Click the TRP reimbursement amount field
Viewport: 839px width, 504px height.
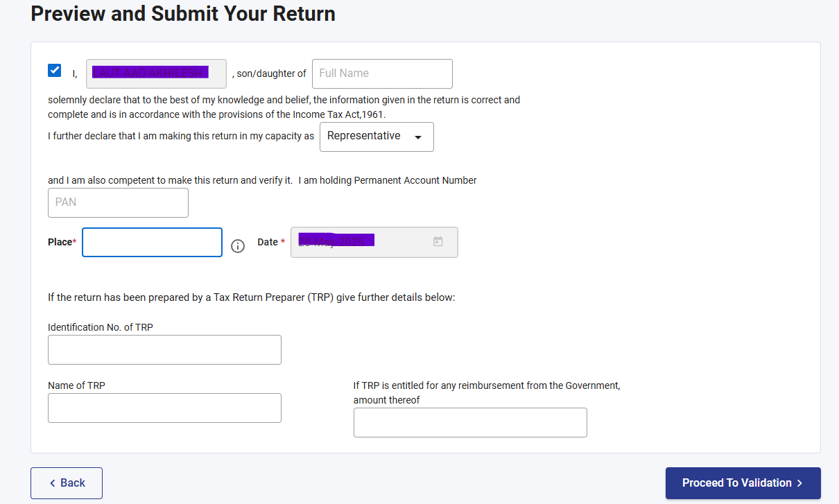[470, 422]
